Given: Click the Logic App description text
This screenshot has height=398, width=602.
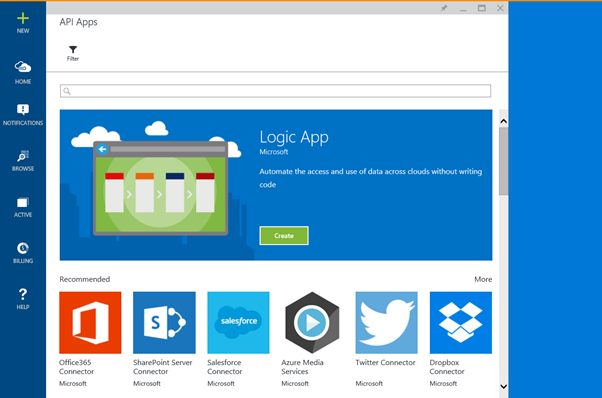Looking at the screenshot, I should (370, 178).
